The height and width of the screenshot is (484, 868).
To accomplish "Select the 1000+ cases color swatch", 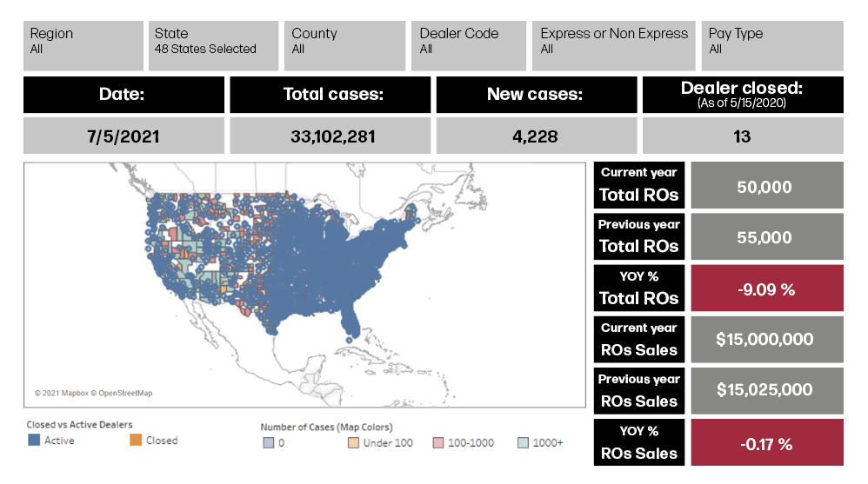I will [x=523, y=443].
